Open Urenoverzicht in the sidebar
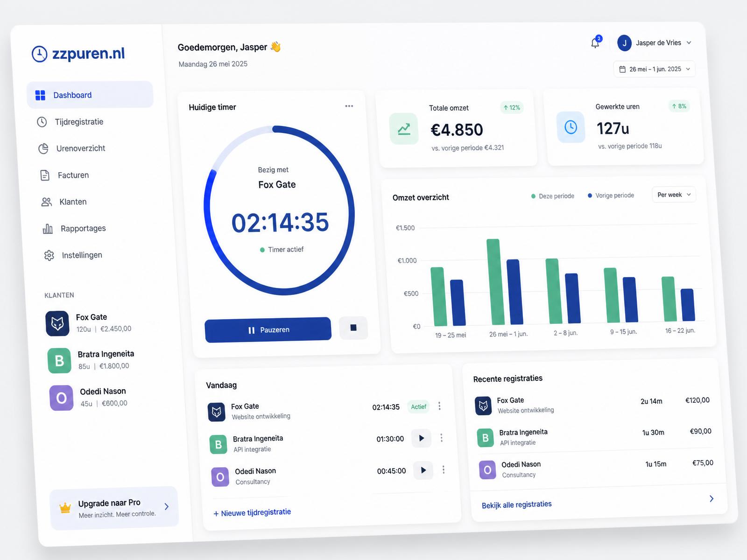This screenshot has height=560, width=747. pos(71,148)
